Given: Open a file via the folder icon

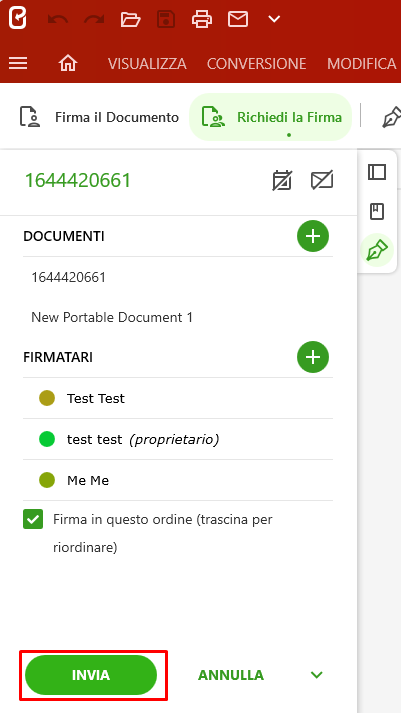Looking at the screenshot, I should coord(130,19).
